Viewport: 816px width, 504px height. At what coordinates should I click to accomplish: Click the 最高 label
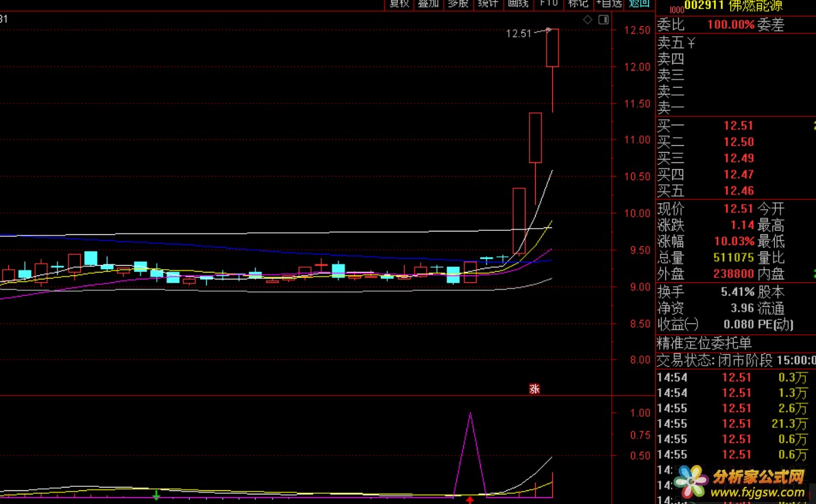[x=771, y=225]
